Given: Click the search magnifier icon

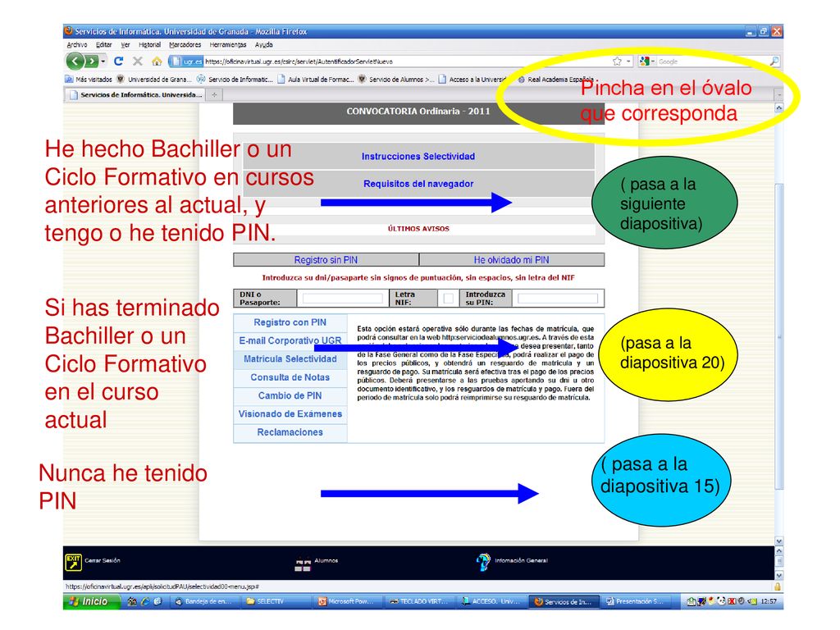Looking at the screenshot, I should click(774, 61).
